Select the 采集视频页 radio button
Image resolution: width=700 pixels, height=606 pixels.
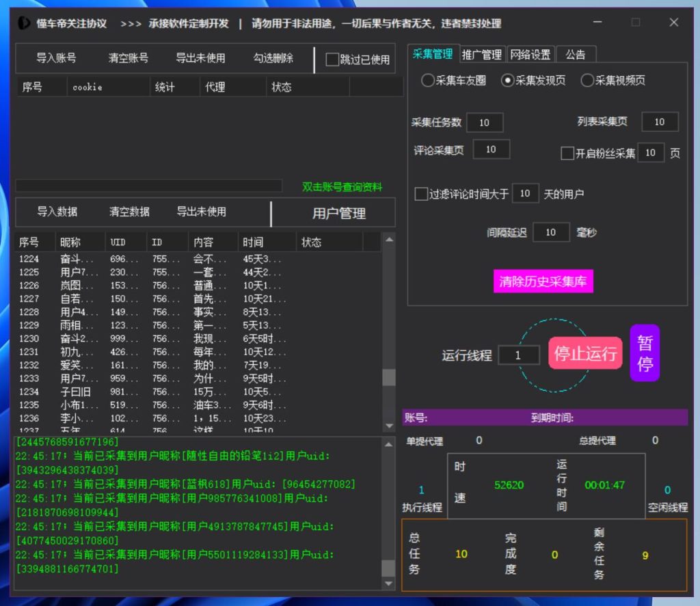coord(587,81)
